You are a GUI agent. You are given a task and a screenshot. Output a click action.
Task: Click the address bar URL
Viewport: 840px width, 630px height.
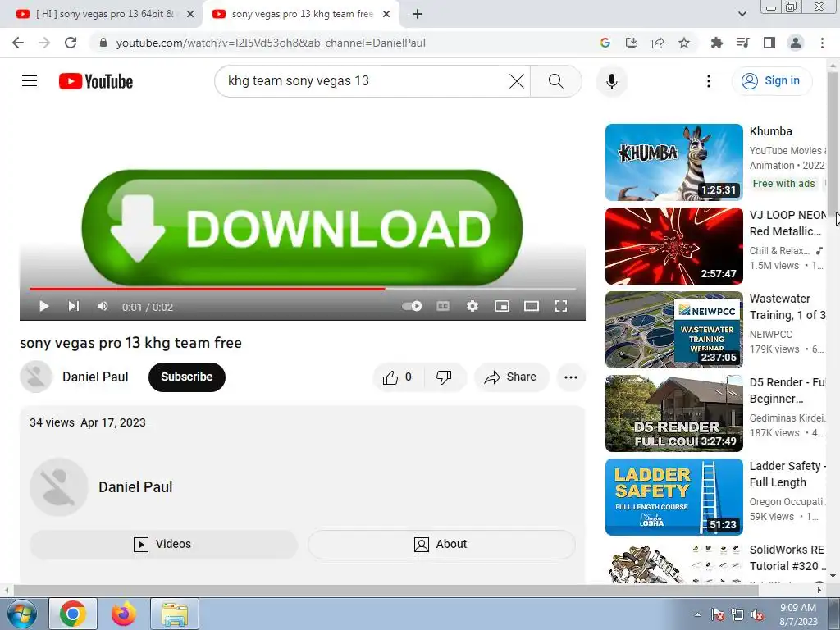click(271, 43)
